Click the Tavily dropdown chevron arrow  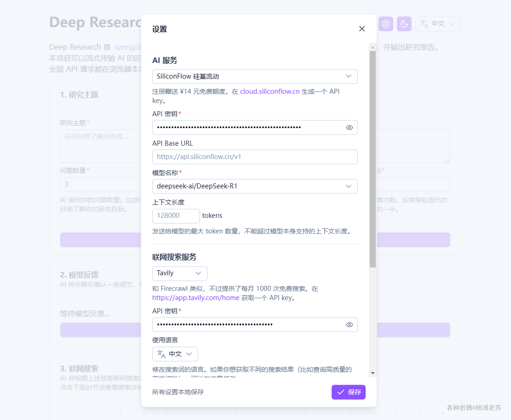[x=198, y=273]
